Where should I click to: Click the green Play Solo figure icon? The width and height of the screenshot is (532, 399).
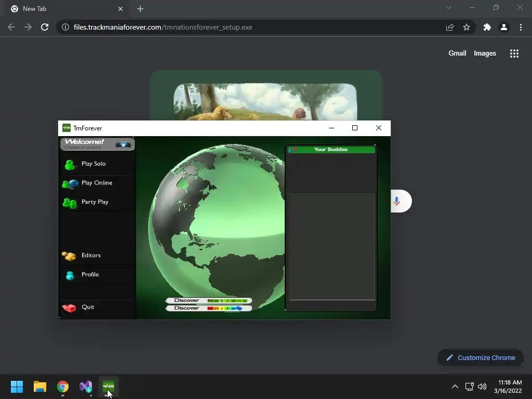70,165
